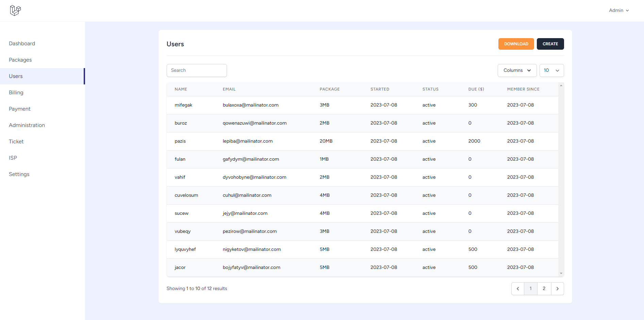
Task: Go to page 2 of results
Action: tap(544, 288)
